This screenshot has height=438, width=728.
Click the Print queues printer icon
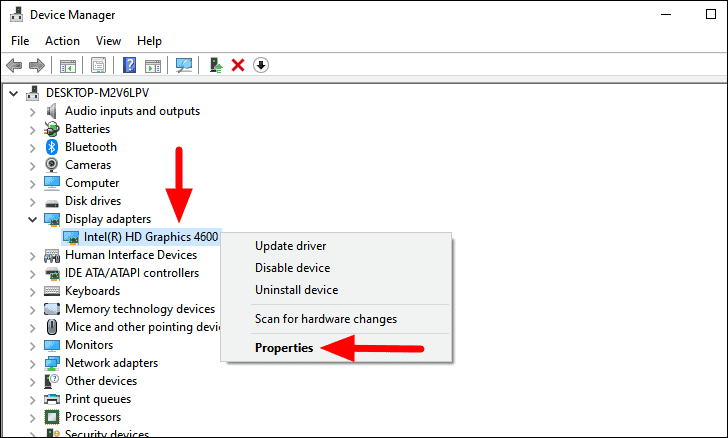[x=52, y=399]
